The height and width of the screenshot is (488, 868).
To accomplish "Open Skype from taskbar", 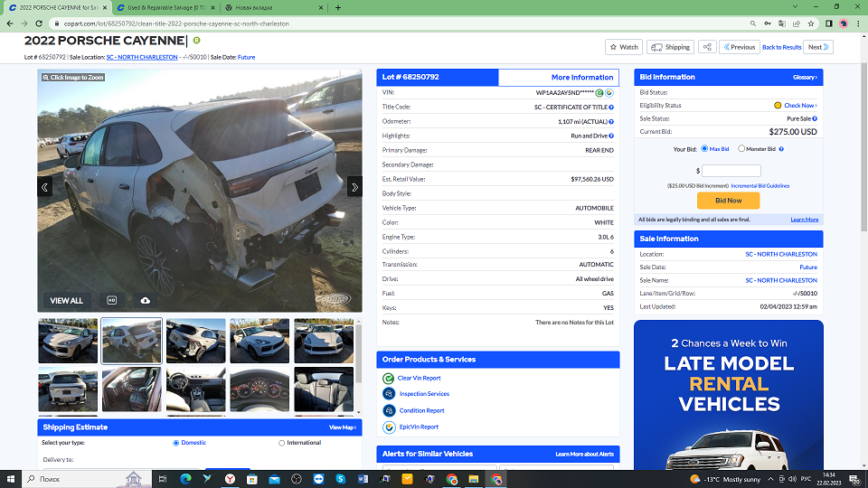I will pos(341,479).
